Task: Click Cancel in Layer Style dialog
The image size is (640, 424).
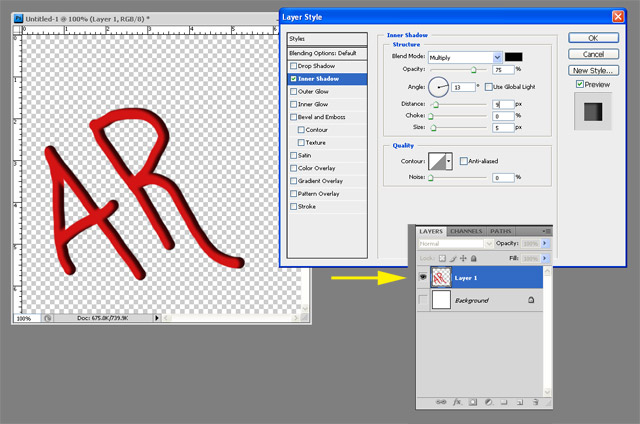Action: (x=593, y=54)
